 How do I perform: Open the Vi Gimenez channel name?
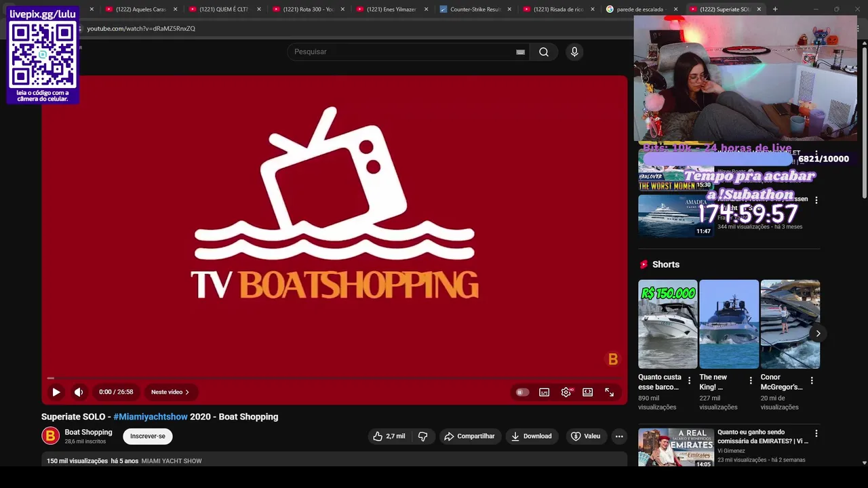click(731, 451)
